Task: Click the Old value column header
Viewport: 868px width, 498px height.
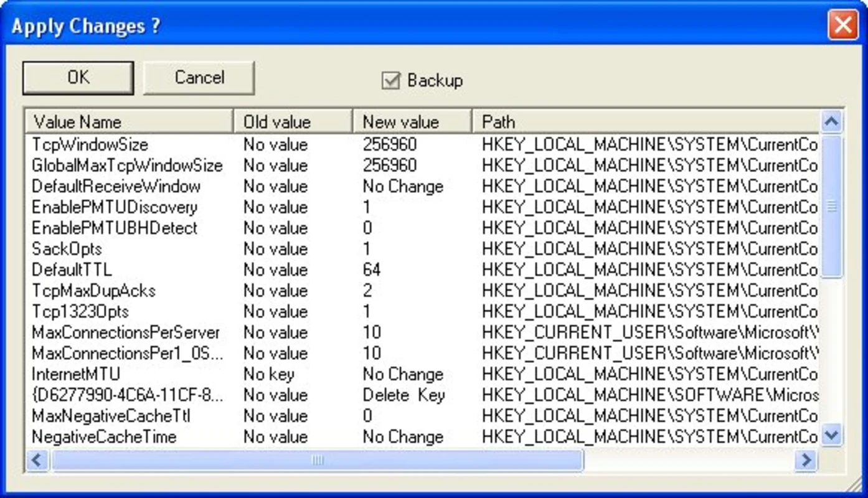Action: pos(293,121)
